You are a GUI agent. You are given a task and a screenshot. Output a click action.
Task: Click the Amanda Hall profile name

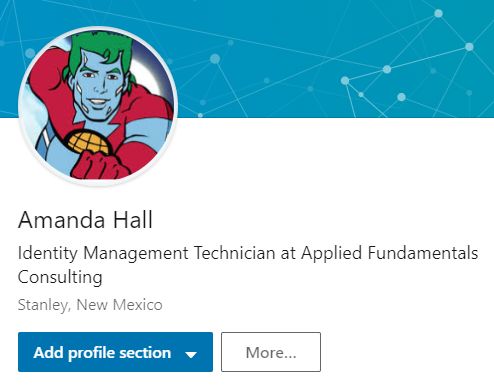click(x=85, y=220)
